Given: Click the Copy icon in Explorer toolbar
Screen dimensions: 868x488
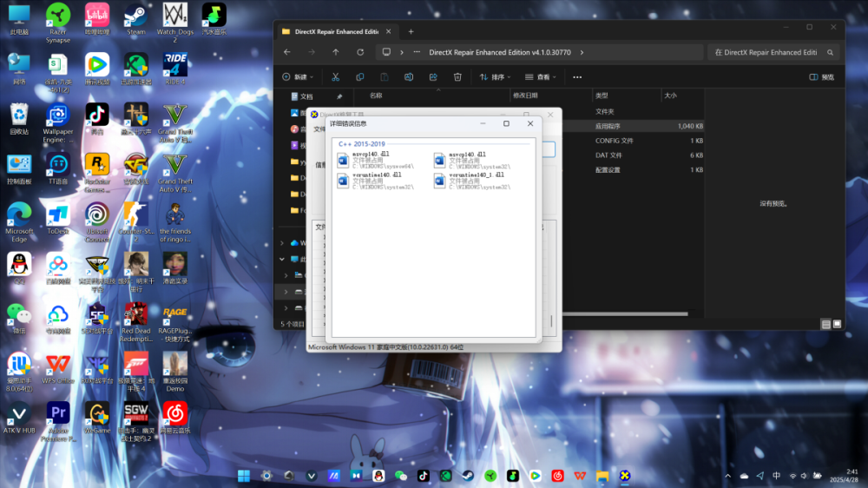Looking at the screenshot, I should click(x=360, y=77).
